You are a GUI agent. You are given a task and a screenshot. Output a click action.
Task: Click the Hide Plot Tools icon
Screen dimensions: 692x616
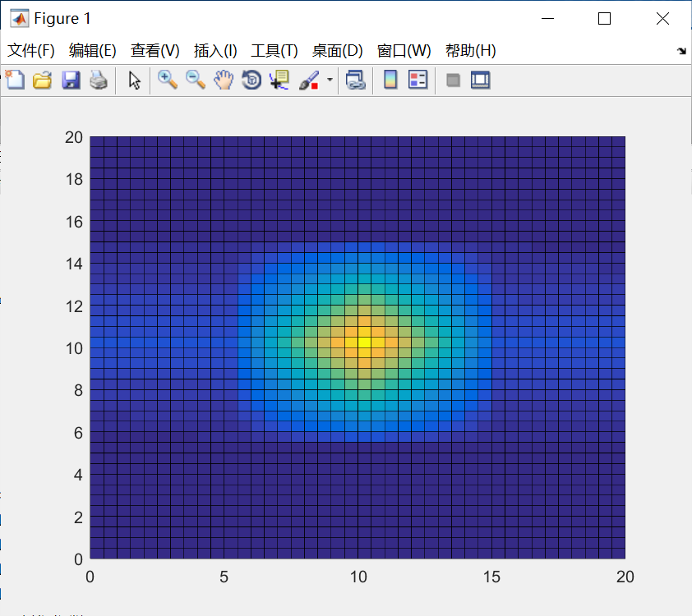453,80
